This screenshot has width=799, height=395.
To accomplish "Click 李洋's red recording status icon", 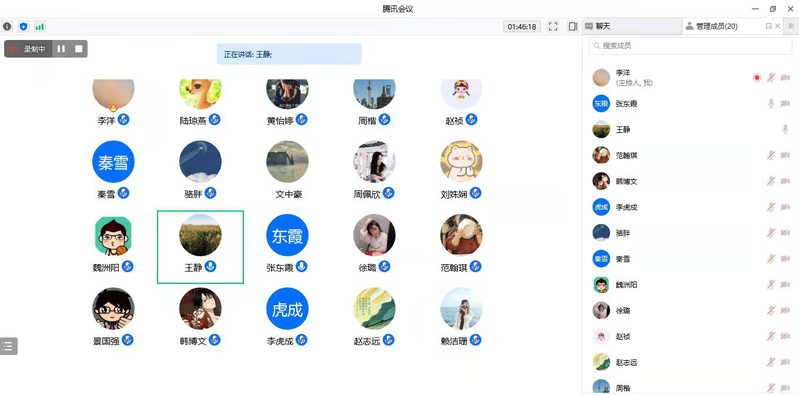I will coord(757,77).
